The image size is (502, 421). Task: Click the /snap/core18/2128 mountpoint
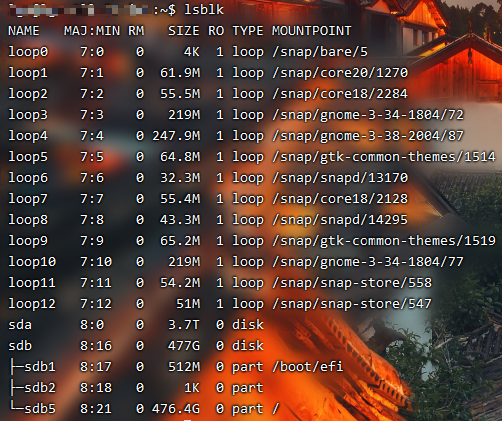tap(340, 199)
